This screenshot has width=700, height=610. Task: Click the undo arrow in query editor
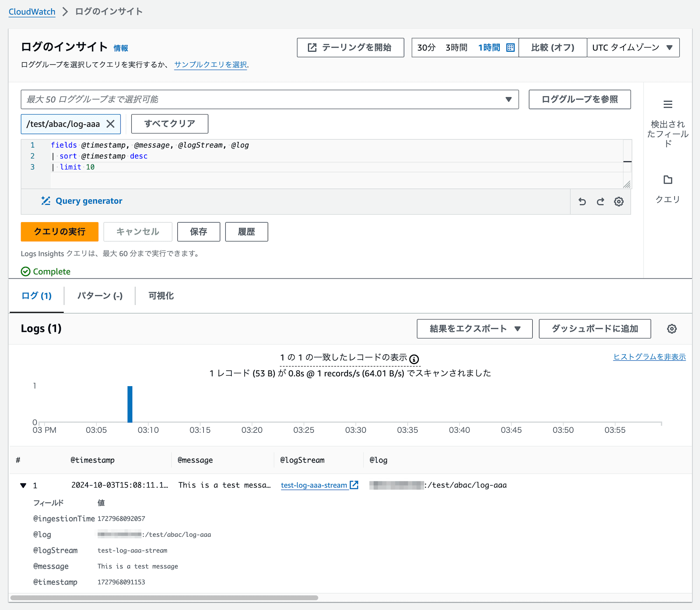pos(582,201)
